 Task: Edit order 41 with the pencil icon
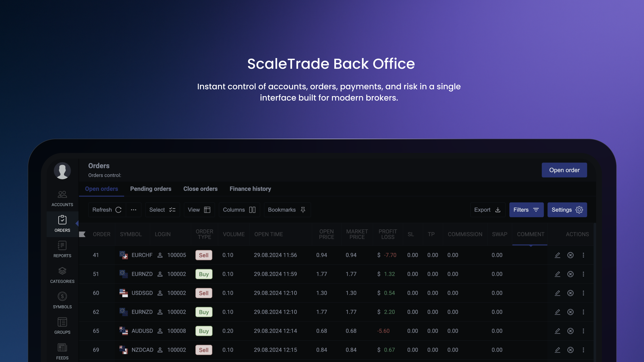pyautogui.click(x=557, y=255)
